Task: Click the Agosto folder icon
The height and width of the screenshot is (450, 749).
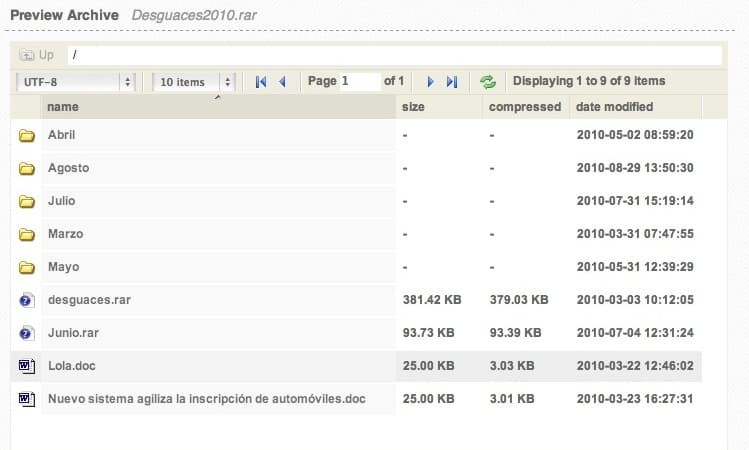Action: [x=27, y=169]
